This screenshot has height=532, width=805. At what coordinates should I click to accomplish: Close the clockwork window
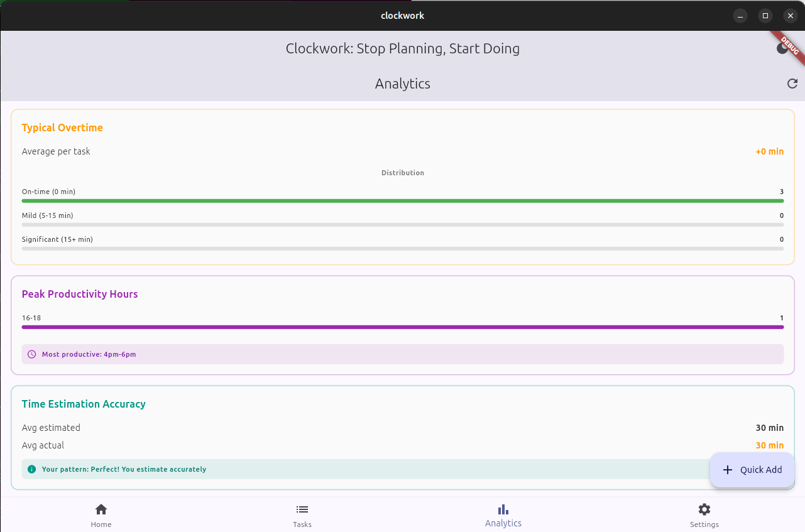pyautogui.click(x=791, y=16)
